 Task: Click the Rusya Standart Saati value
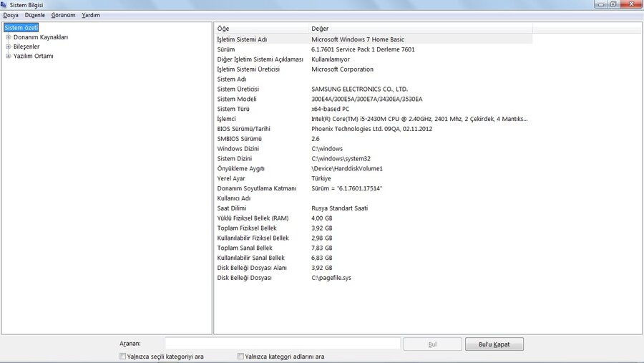(x=339, y=208)
